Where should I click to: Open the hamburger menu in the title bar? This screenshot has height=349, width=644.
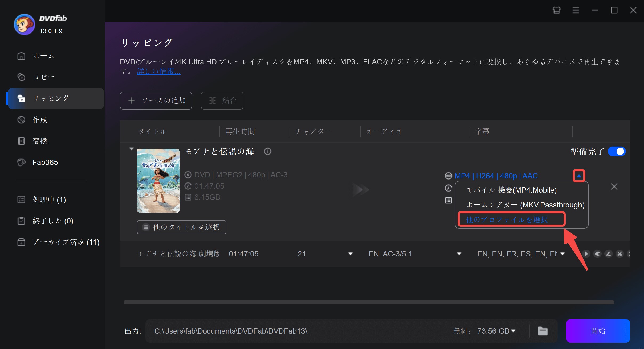(576, 10)
